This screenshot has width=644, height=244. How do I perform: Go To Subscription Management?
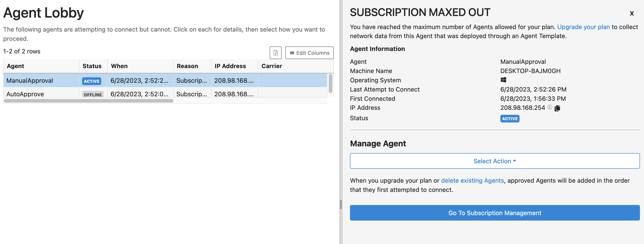(494, 213)
